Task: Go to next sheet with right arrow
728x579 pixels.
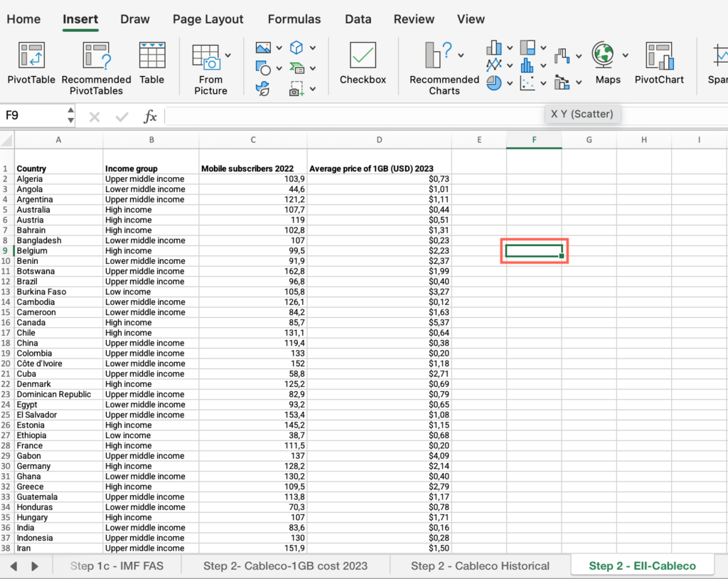Action: (x=35, y=566)
